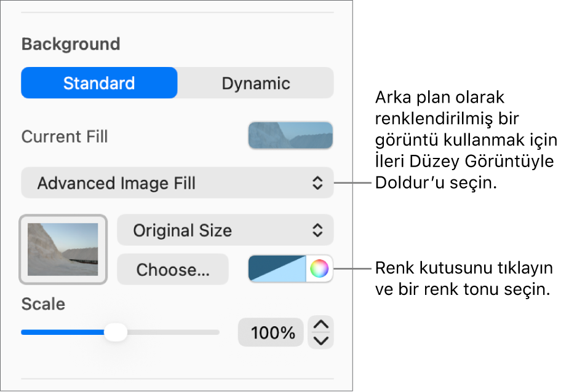The height and width of the screenshot is (392, 585).
Task: Click the gray unfilled Scale slider track
Action: point(172,332)
